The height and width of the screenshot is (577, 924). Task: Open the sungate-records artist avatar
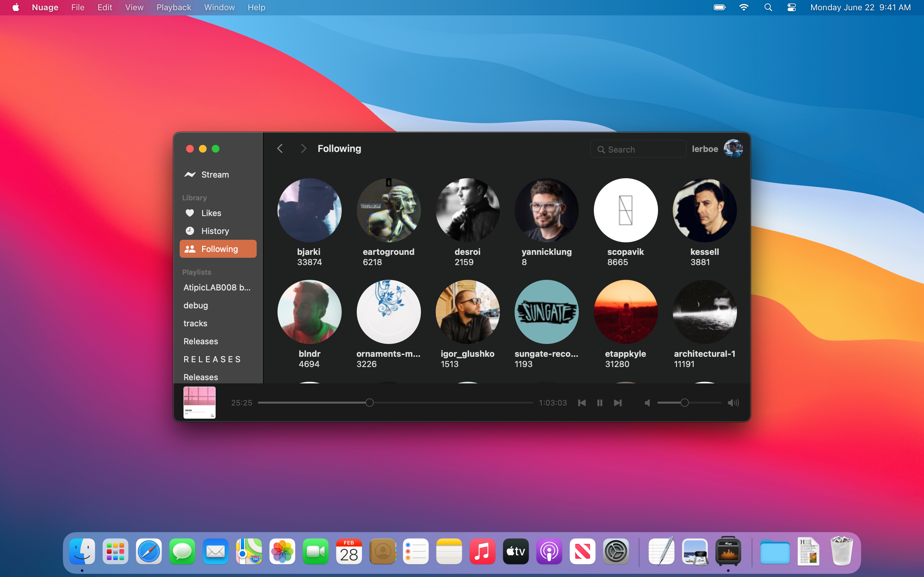(x=546, y=312)
